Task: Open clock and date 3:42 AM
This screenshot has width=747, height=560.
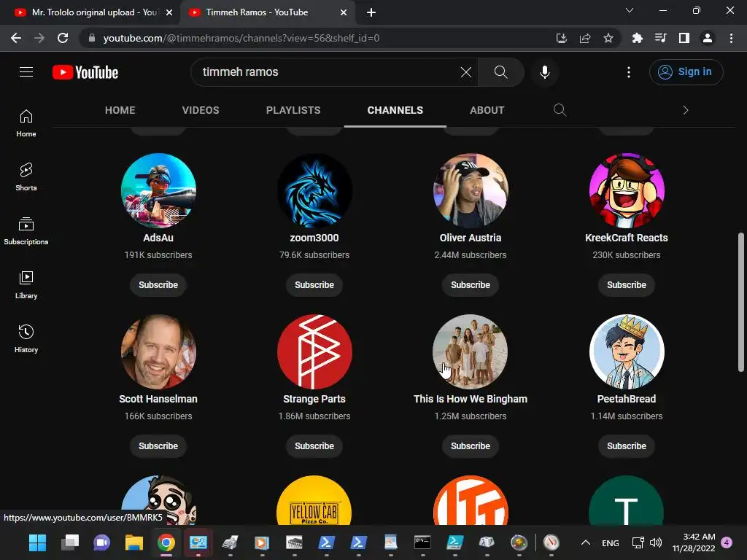Action: pos(694,542)
